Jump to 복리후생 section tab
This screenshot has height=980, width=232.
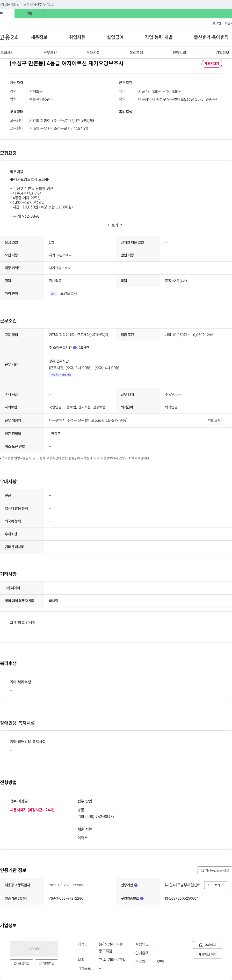[136, 53]
